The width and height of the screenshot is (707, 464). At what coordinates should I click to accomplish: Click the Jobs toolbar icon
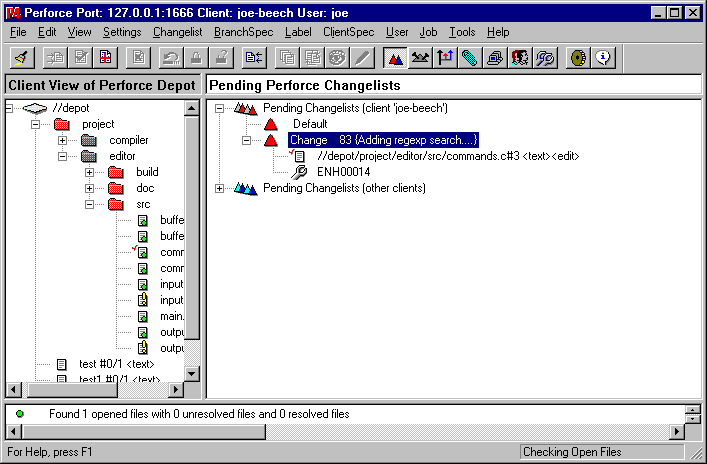click(x=545, y=58)
